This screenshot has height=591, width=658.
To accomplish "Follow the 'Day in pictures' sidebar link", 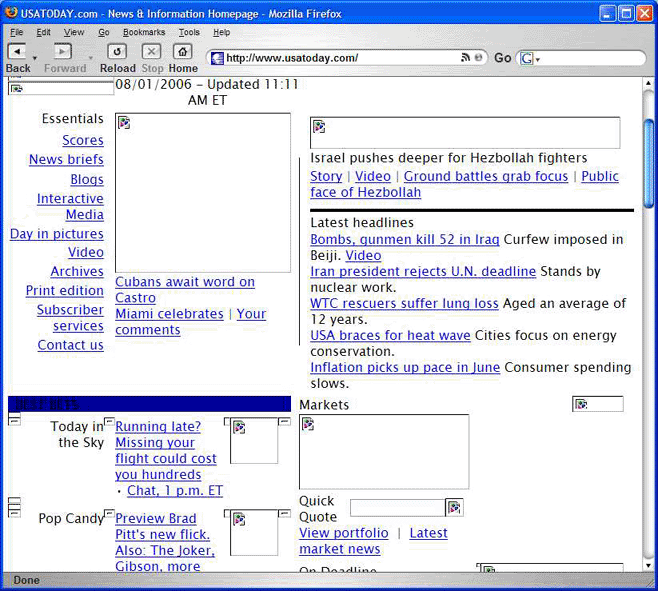I will pyautogui.click(x=57, y=234).
